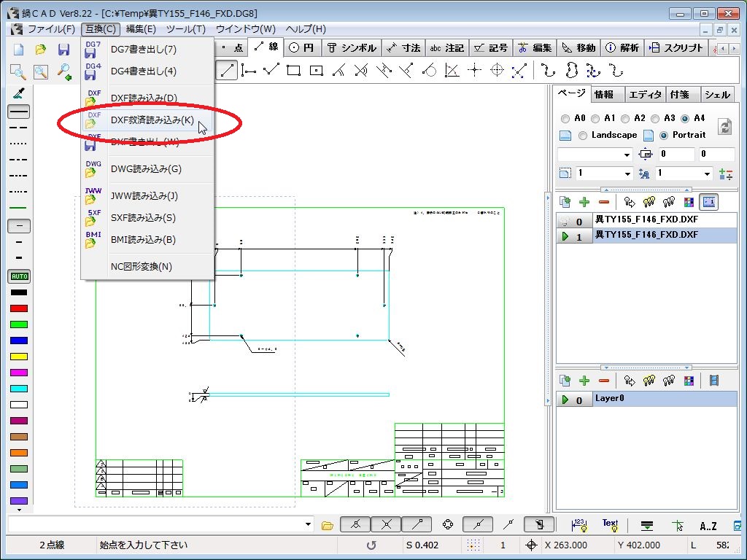This screenshot has height=560, width=747.
Task: Select the A0 paper size radio button
Action: pos(565,119)
